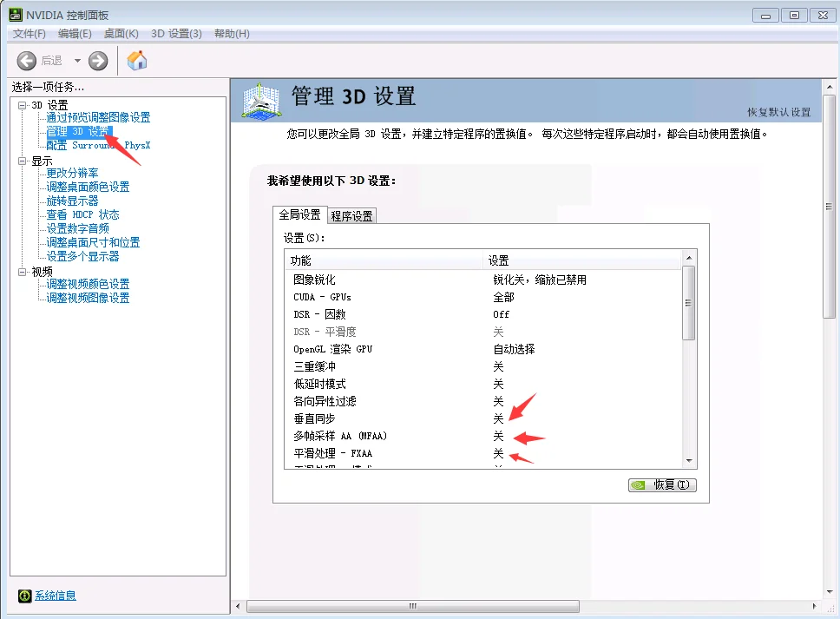The image size is (840, 619).
Task: Select 管理 3D 设置 in the tree
Action: (x=79, y=131)
